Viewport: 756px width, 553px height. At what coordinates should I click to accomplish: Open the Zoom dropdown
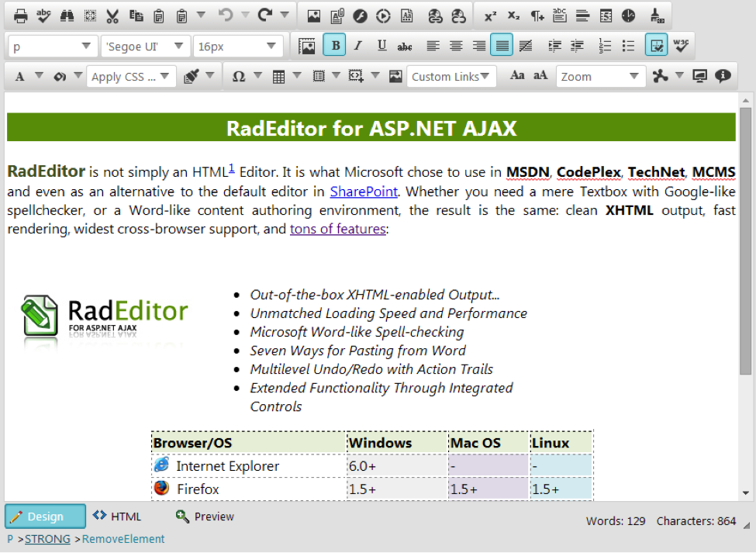[x=601, y=77]
